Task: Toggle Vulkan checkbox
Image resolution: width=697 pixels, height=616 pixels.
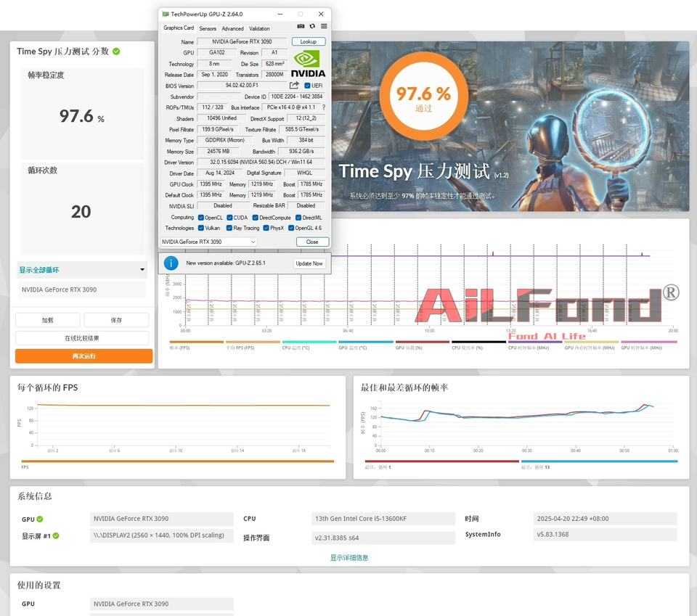Action: (201, 228)
